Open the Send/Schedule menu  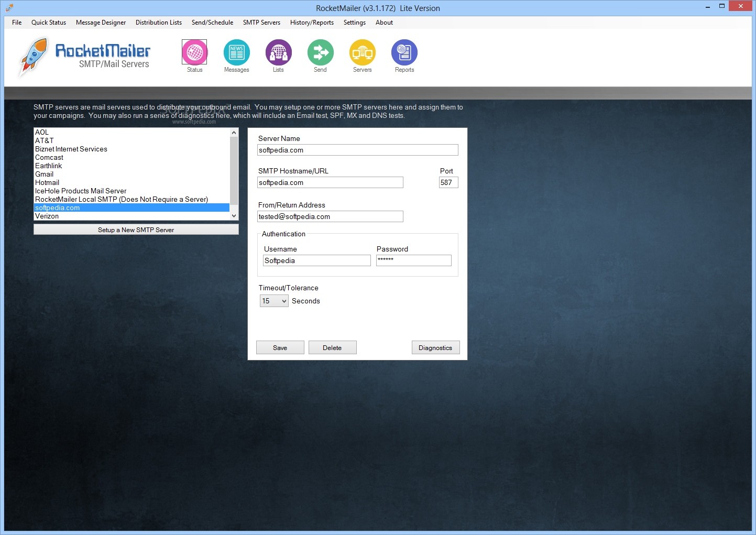[212, 23]
